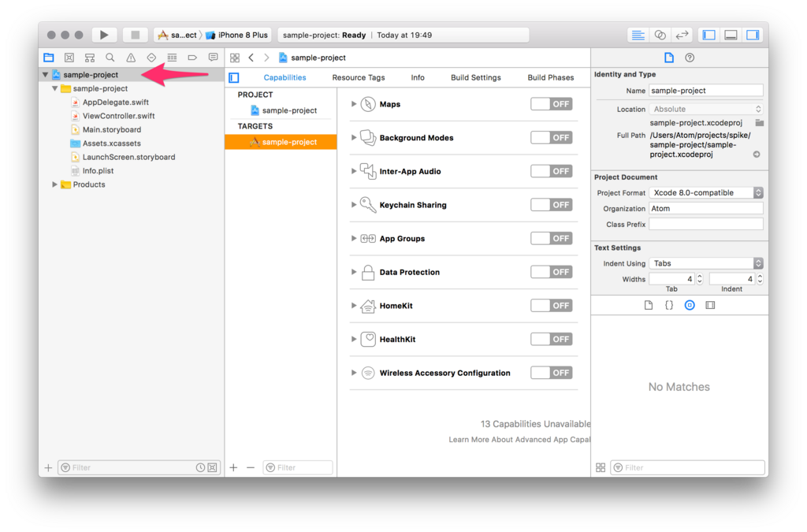807x532 pixels.
Task: Switch to the Resource Tags tab
Action: pyautogui.click(x=359, y=78)
